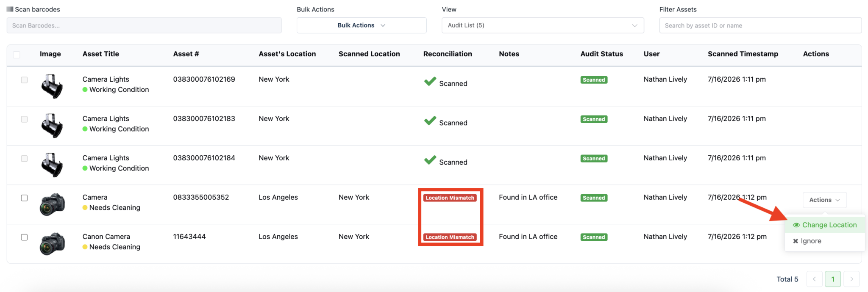
Task: Select Change Location from the Actions menu
Action: point(825,225)
